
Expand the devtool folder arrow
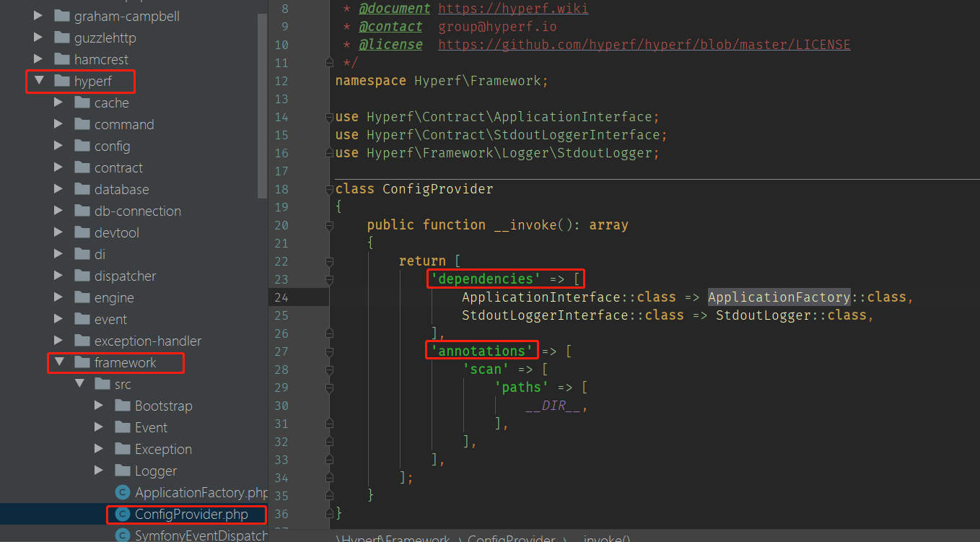tap(58, 232)
